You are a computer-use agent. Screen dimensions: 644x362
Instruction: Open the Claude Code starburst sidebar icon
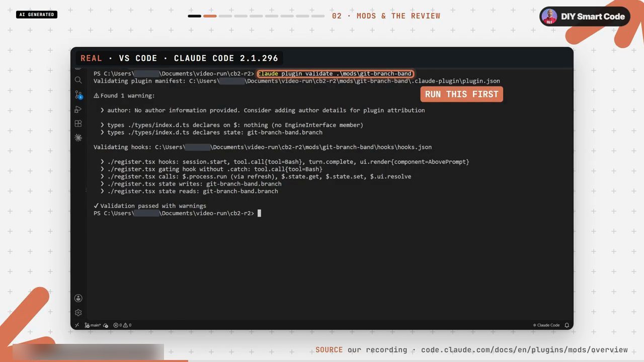78,137
